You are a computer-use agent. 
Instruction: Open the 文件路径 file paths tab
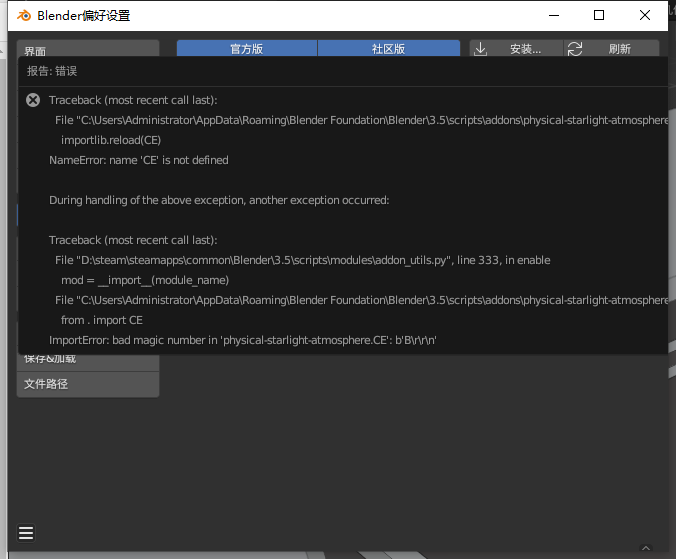(88, 384)
